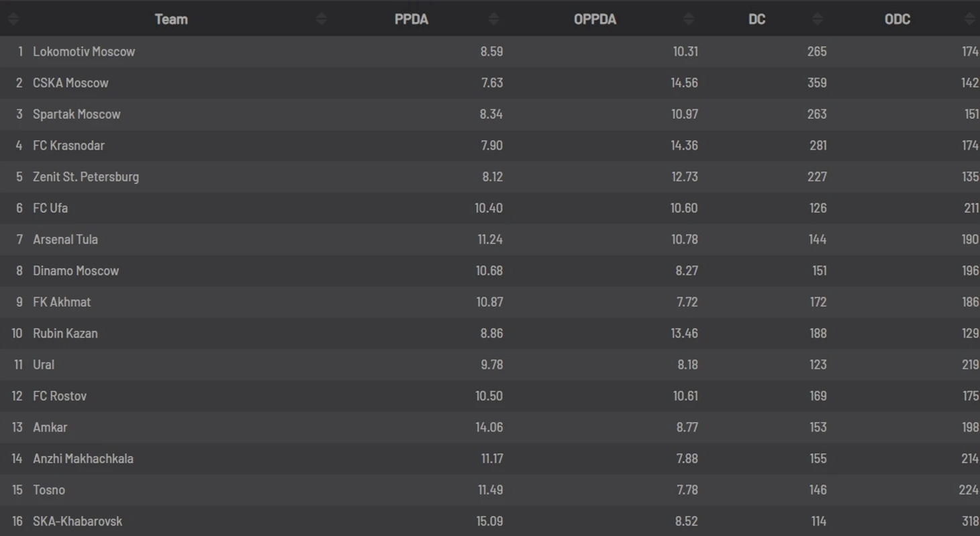Click the rank column sort arrows
Image resolution: width=980 pixels, height=536 pixels.
coord(13,19)
